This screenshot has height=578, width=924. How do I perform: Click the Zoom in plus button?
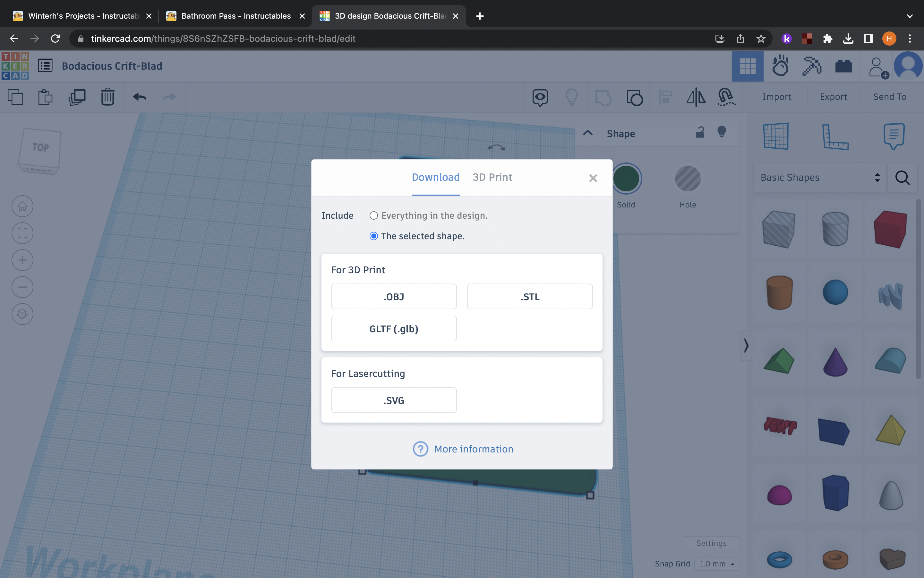pos(22,260)
